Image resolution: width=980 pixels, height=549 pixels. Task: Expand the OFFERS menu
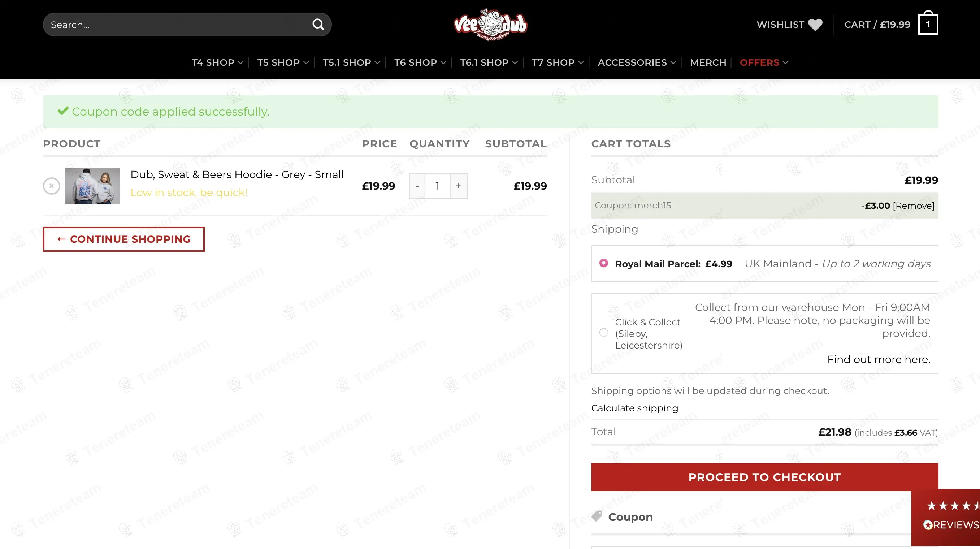(x=764, y=62)
